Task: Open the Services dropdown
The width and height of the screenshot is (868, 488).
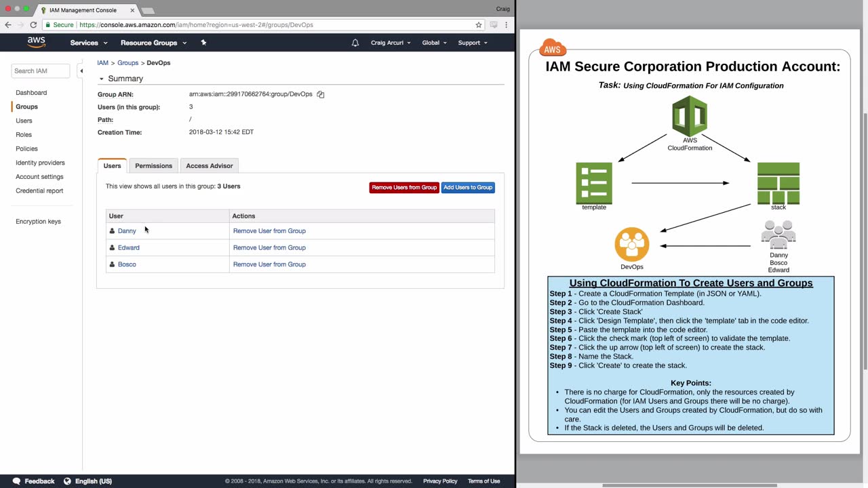Action: 89,43
